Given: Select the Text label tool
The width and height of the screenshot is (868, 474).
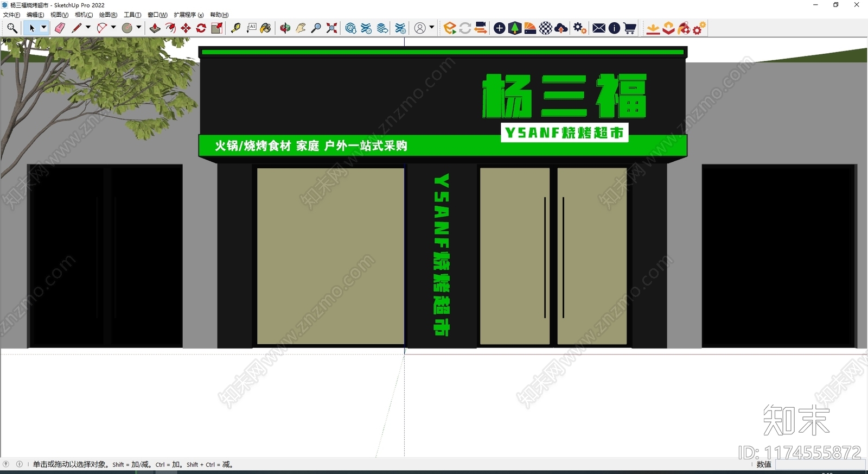Looking at the screenshot, I should tap(251, 28).
